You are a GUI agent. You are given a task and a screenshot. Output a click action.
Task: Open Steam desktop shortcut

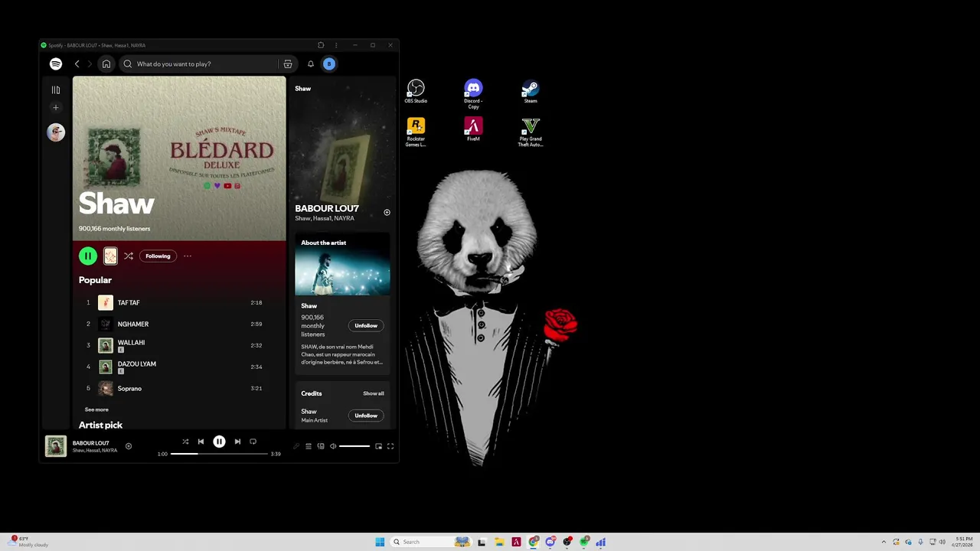pyautogui.click(x=531, y=91)
